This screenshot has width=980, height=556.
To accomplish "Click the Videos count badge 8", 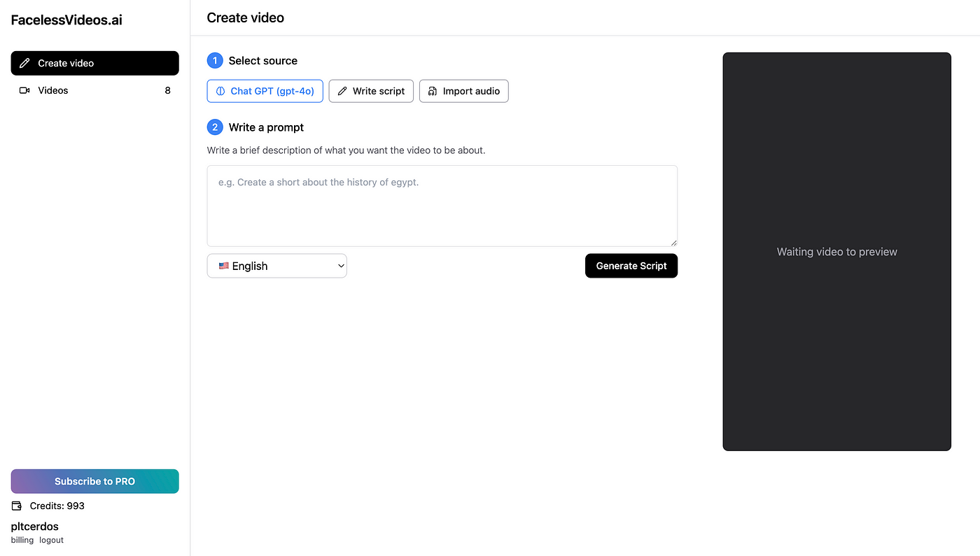I will 167,90.
